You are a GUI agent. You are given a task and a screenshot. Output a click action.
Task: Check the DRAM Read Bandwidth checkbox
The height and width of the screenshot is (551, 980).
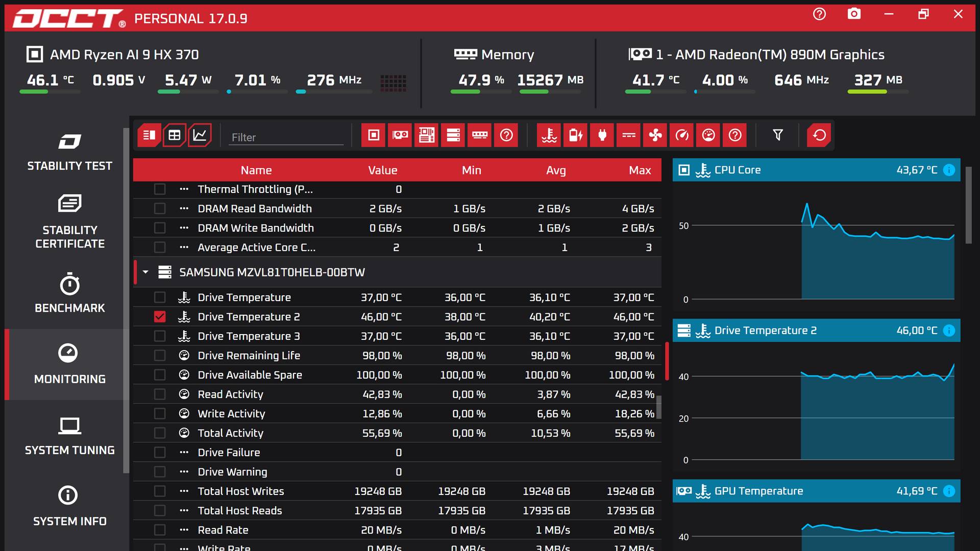click(160, 209)
